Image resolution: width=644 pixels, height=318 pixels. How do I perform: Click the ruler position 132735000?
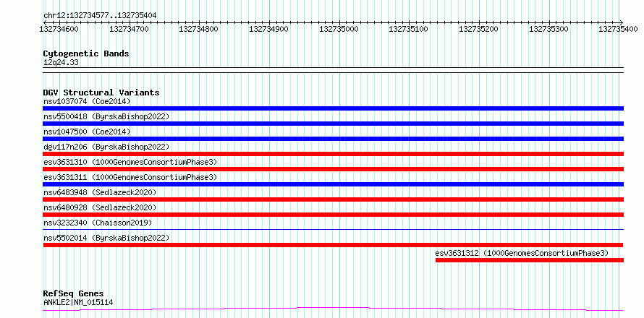(x=339, y=29)
